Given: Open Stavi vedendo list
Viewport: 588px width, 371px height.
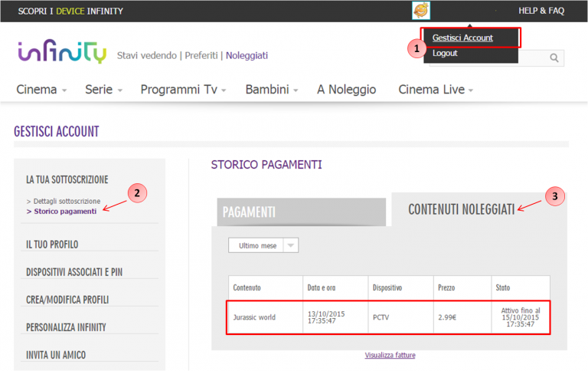Looking at the screenshot, I should (x=147, y=56).
